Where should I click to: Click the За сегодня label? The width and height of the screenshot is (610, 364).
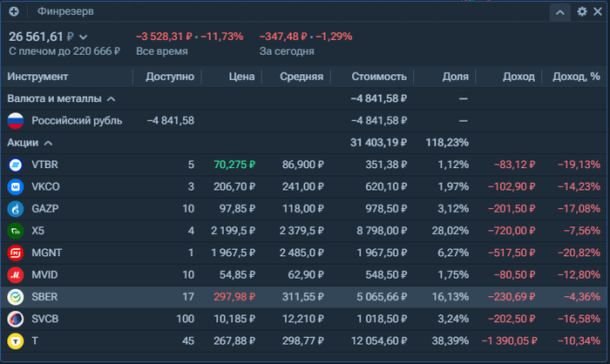tap(287, 51)
